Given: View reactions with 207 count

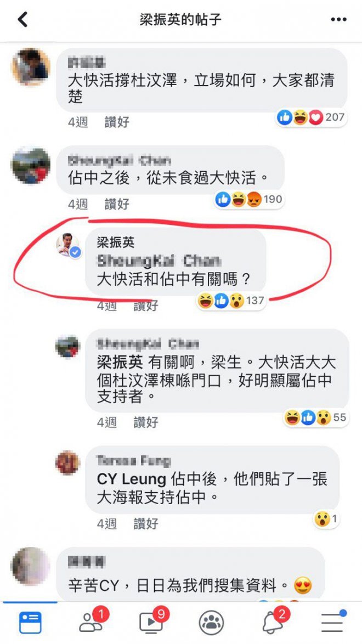Looking at the screenshot, I should tap(311, 117).
